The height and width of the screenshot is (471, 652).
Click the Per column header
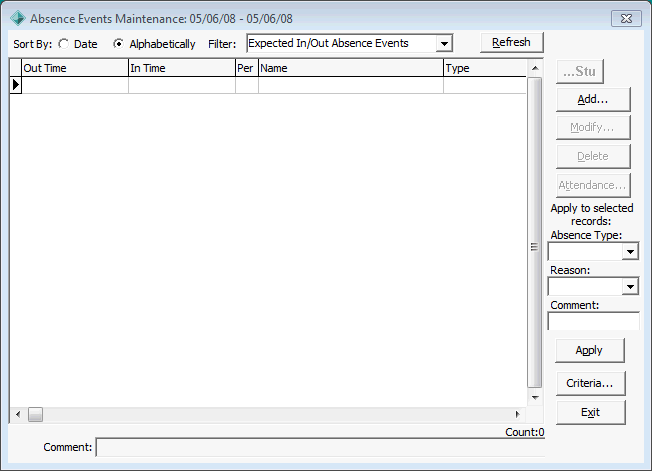click(x=247, y=68)
